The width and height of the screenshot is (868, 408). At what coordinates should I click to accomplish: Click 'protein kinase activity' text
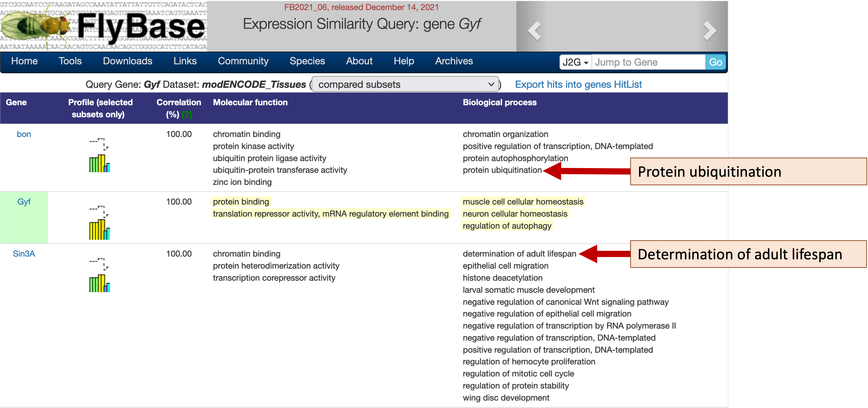pyautogui.click(x=253, y=146)
